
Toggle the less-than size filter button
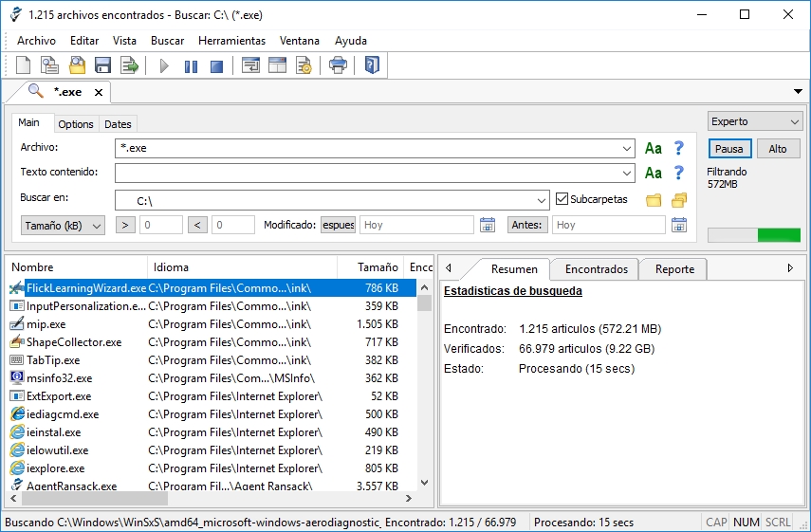click(x=197, y=225)
